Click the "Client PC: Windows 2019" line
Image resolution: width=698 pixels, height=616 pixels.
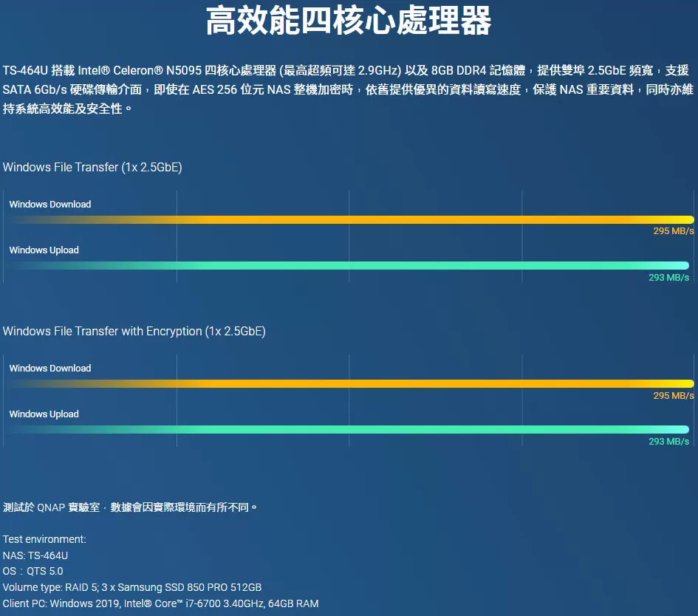click(161, 603)
